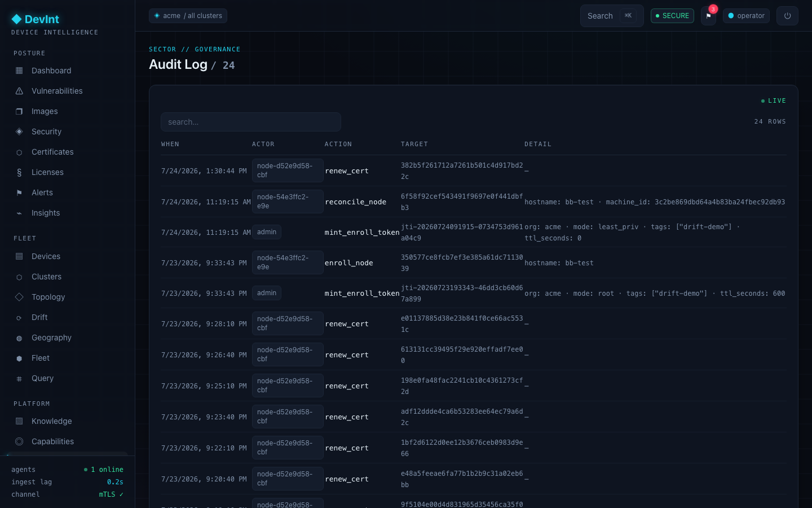Click the Geography globe icon
Screen dimensions: 812x508
[19, 338]
